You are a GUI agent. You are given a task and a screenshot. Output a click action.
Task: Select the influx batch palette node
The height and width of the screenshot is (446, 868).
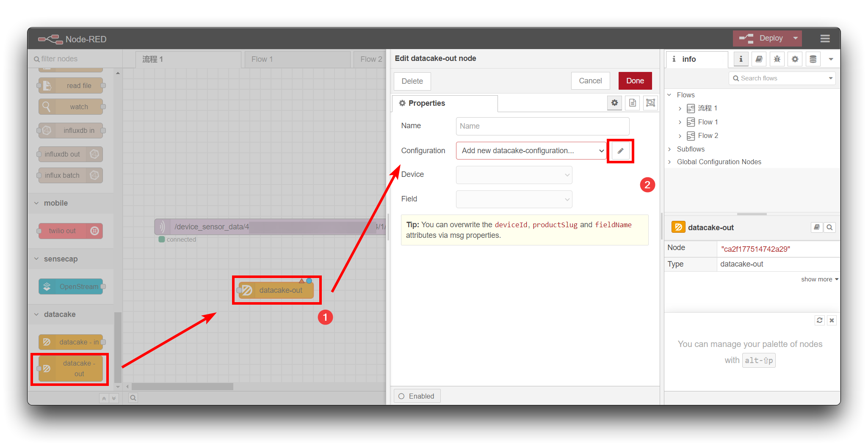pyautogui.click(x=71, y=175)
